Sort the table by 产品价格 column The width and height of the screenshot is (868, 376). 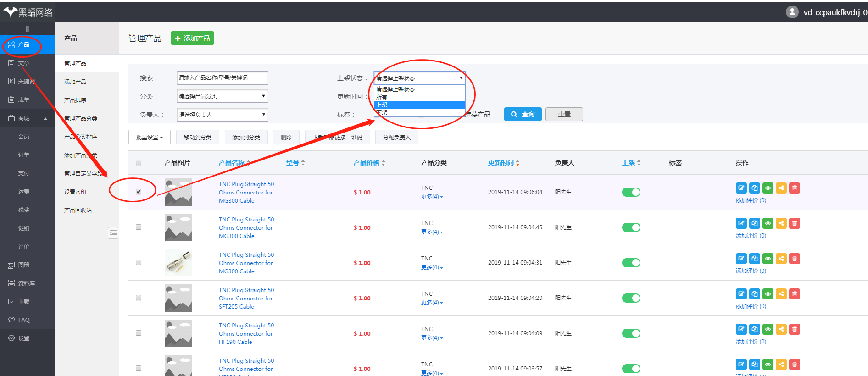(x=369, y=163)
